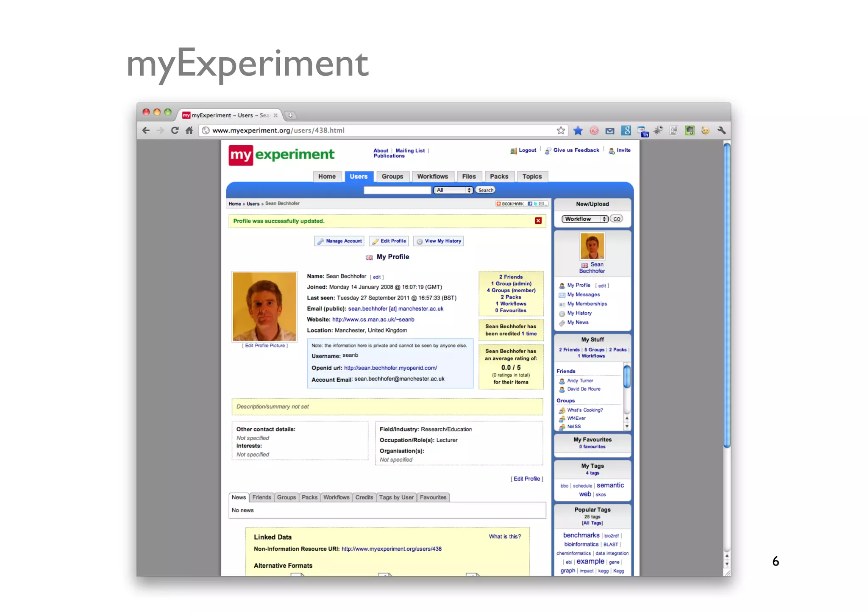
Task: Switch to the Credits profile tab
Action: point(364,498)
